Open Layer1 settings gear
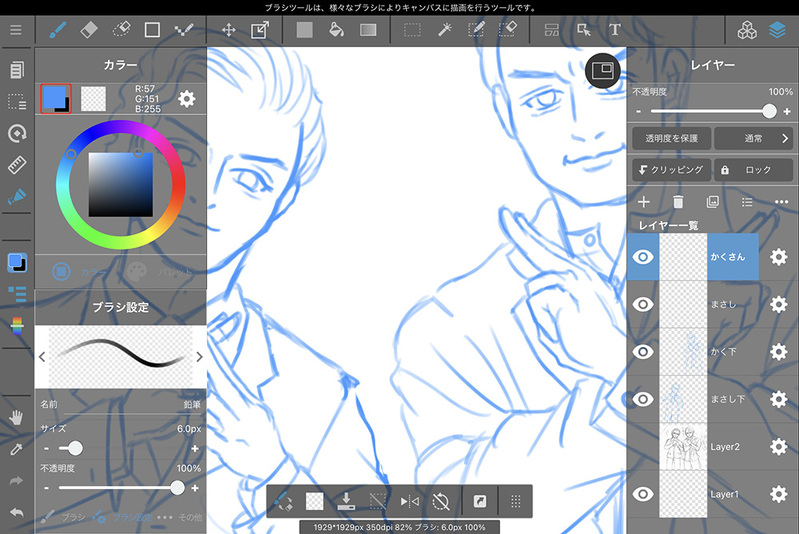 (779, 494)
